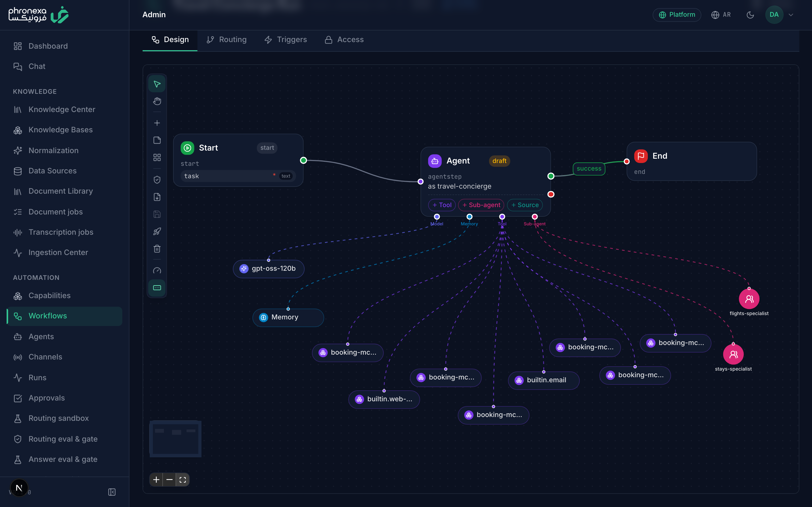Click the trash delete icon in toolbar
The height and width of the screenshot is (507, 812).
(157, 248)
